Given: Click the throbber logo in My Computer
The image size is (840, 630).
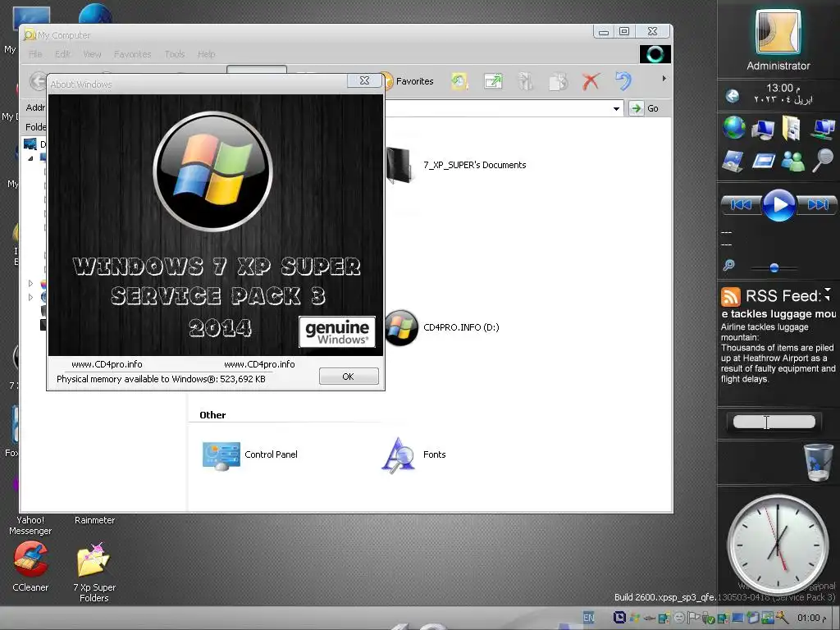Looking at the screenshot, I should 655,54.
